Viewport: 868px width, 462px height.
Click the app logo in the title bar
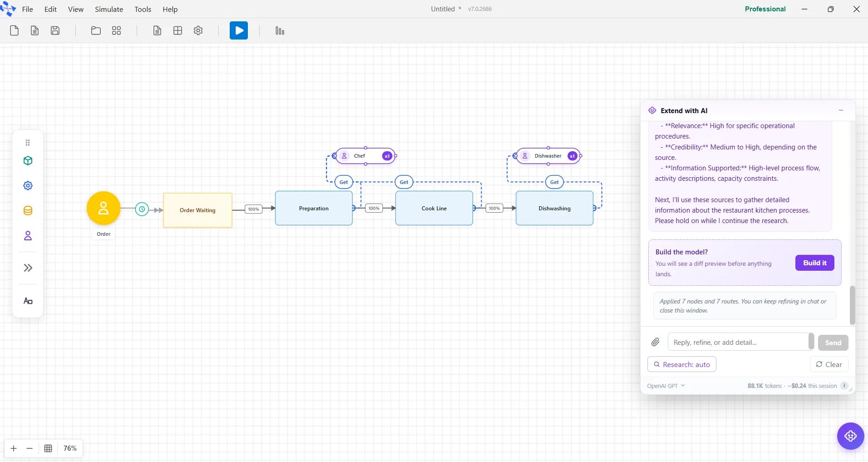coord(8,8)
